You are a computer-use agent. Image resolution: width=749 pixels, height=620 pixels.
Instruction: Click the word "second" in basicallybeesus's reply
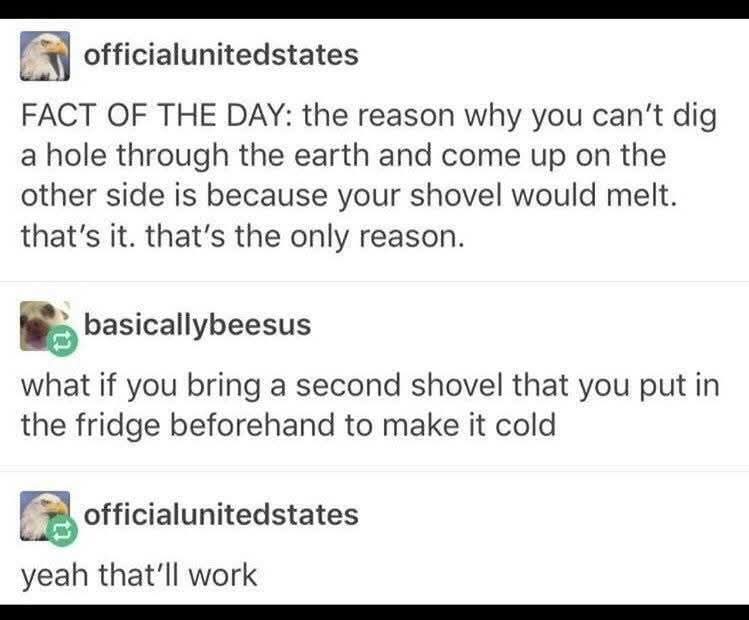pos(348,385)
